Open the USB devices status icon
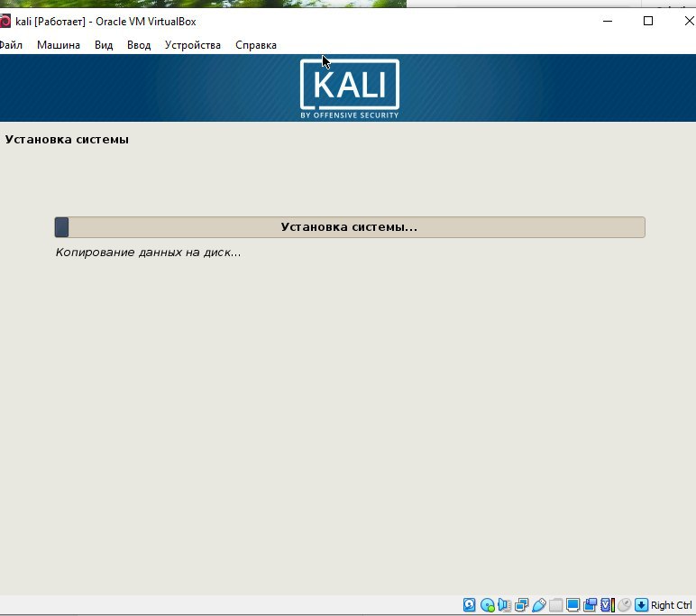 (539, 604)
